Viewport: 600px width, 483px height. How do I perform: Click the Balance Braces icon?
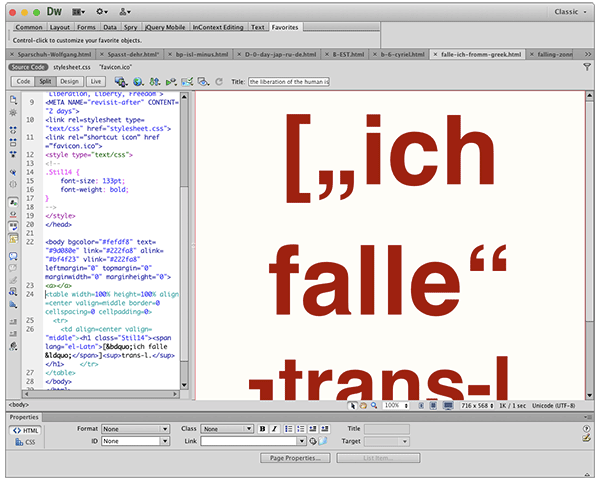pyautogui.click(x=13, y=184)
